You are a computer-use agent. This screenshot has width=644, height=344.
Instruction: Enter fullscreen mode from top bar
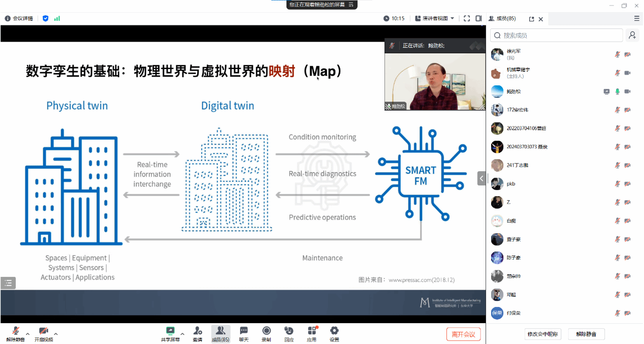click(x=467, y=18)
